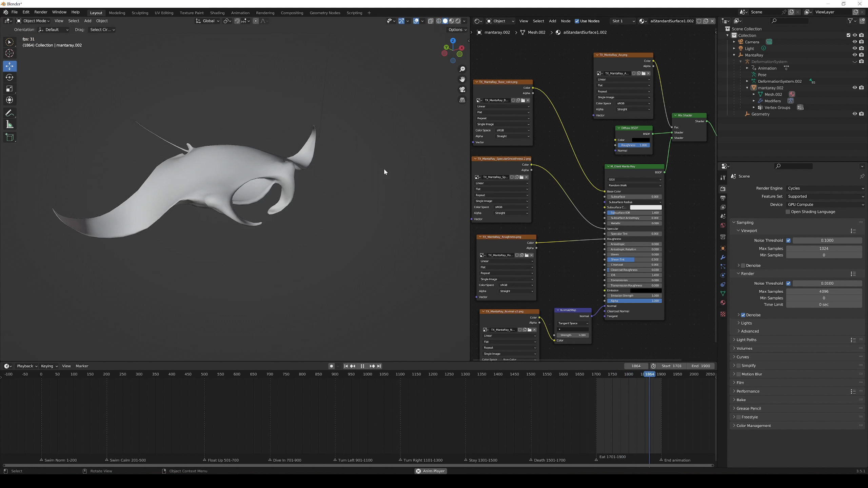Hide the Camera object with eye icon
868x488 pixels.
coord(854,42)
